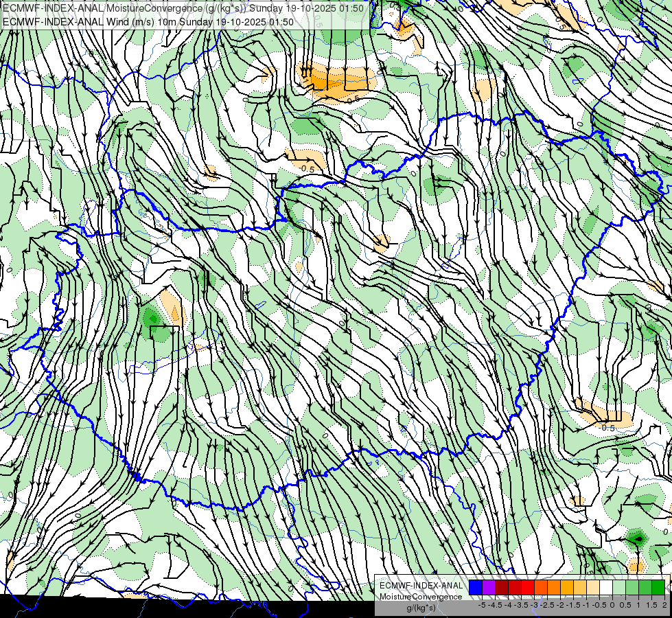The height and width of the screenshot is (618, 672).
Task: Click the MoistureConvergence title line at top
Action: click(x=183, y=8)
